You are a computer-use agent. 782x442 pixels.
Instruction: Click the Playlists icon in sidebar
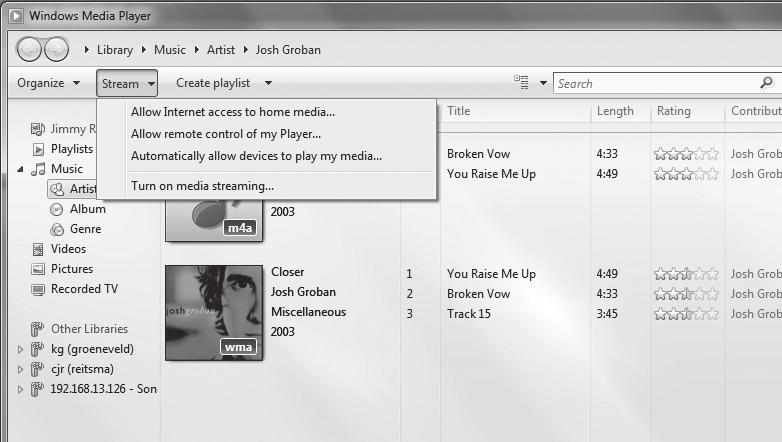(x=38, y=149)
